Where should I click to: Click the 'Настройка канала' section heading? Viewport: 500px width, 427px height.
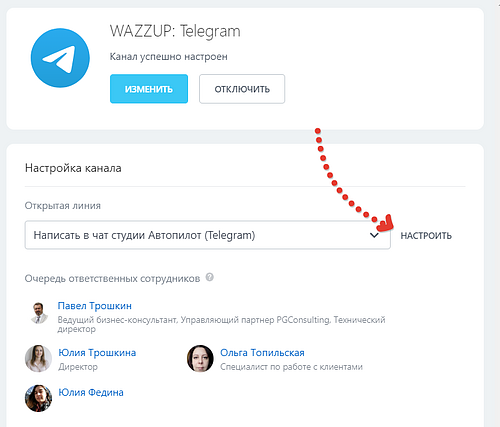(73, 168)
